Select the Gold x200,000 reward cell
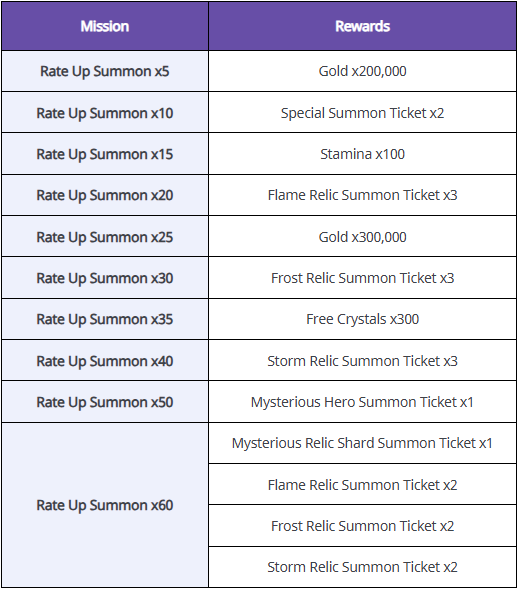Image resolution: width=518 pixels, height=589 pixels. click(x=362, y=71)
